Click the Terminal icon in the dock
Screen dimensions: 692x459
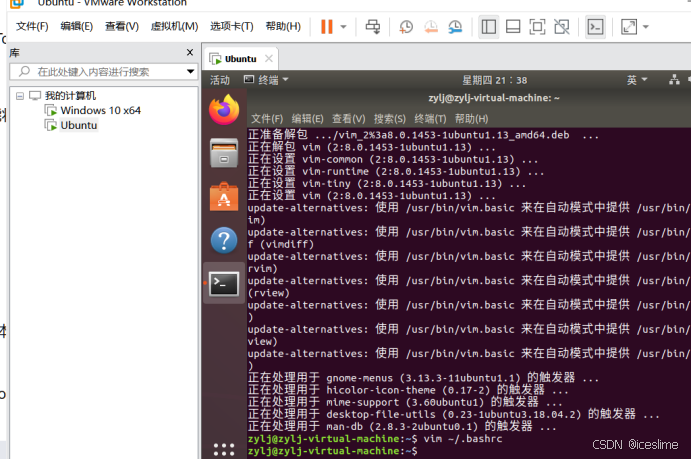click(224, 283)
